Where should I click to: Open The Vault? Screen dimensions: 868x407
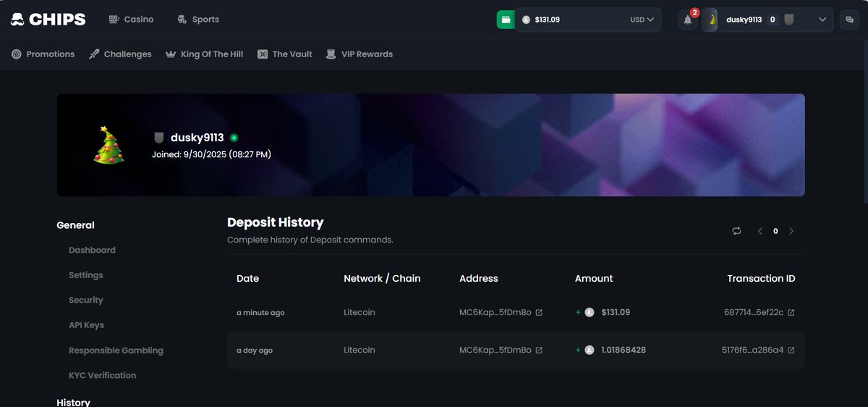(285, 54)
